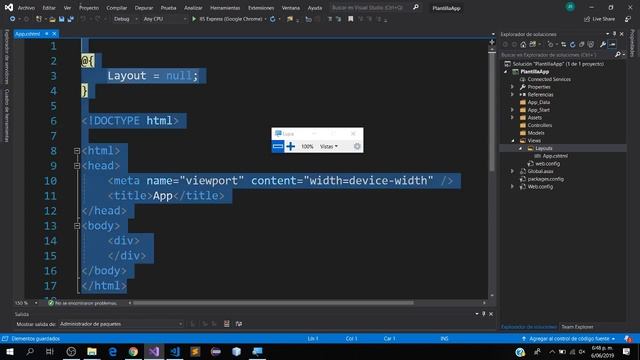Screen dimensions: 640x360
Task: Clear all output in Salida panel
Action: [227, 324]
